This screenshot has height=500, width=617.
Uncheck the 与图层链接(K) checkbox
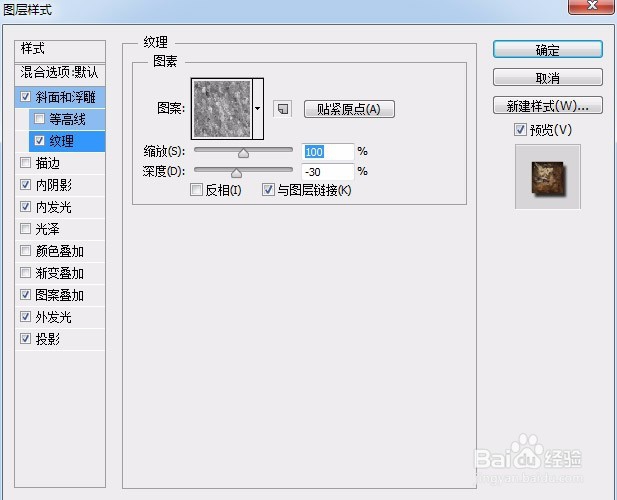pyautogui.click(x=268, y=190)
